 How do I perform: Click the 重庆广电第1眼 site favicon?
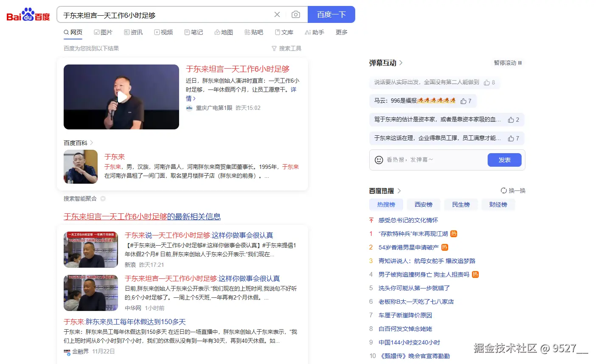(x=189, y=108)
